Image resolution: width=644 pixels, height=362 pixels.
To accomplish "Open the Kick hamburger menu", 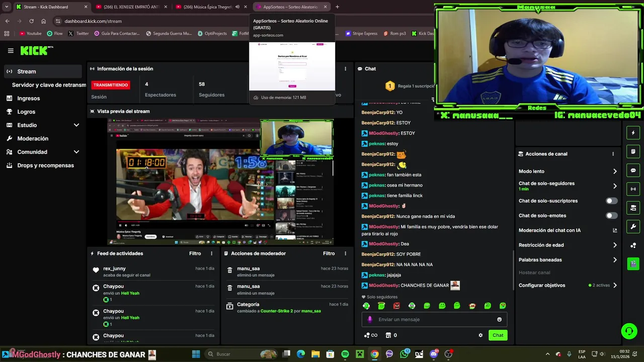I will tap(11, 51).
